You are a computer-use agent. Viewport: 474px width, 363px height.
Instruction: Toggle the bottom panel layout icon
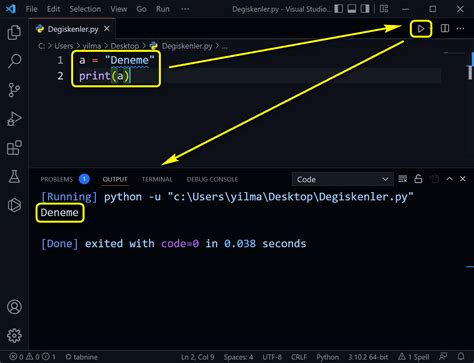pyautogui.click(x=352, y=9)
